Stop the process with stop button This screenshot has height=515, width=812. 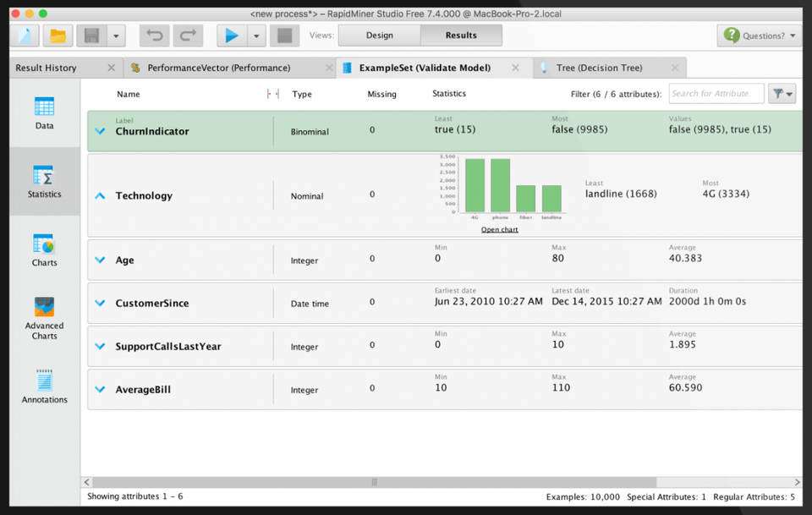tap(285, 36)
